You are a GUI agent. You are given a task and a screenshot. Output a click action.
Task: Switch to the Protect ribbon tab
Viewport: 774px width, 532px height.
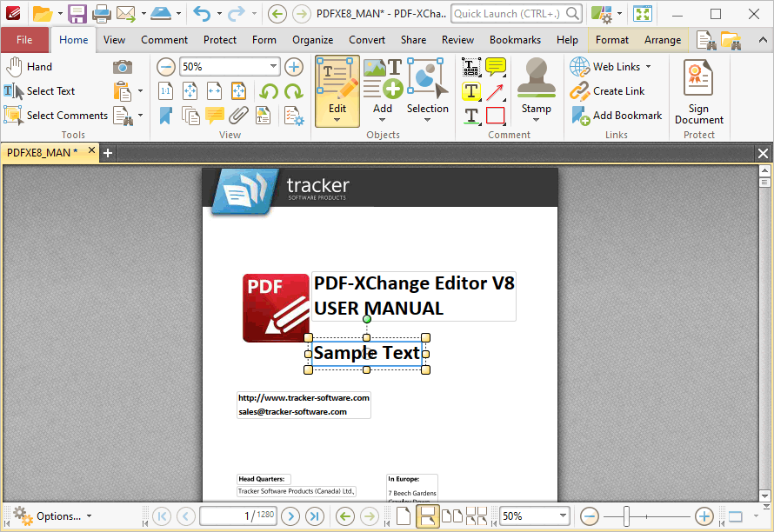(x=220, y=40)
